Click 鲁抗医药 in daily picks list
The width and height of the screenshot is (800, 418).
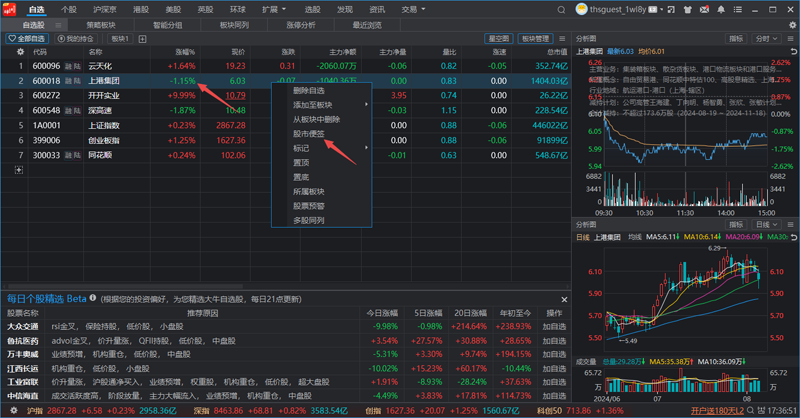tap(22, 341)
